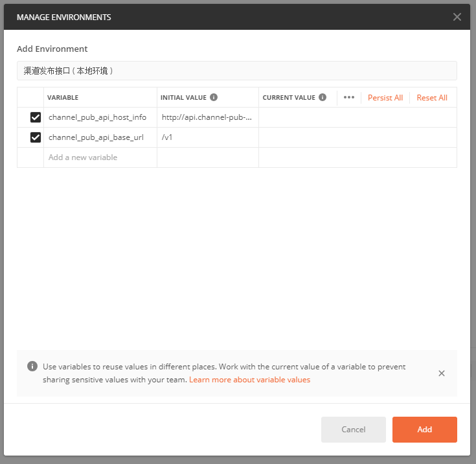The height and width of the screenshot is (464, 476).
Task: Edit the channel_pub_api_host_info variable name
Action: point(98,117)
